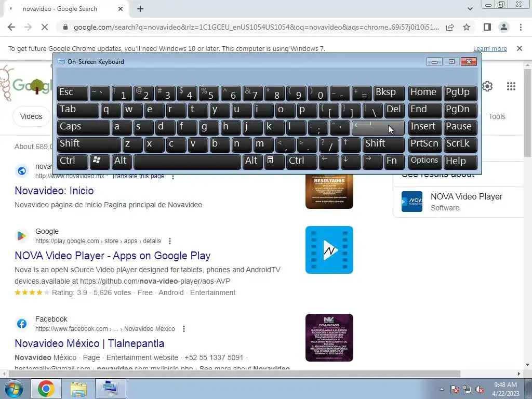
Task: Toggle Caps lock on the keyboard
Action: click(x=84, y=128)
